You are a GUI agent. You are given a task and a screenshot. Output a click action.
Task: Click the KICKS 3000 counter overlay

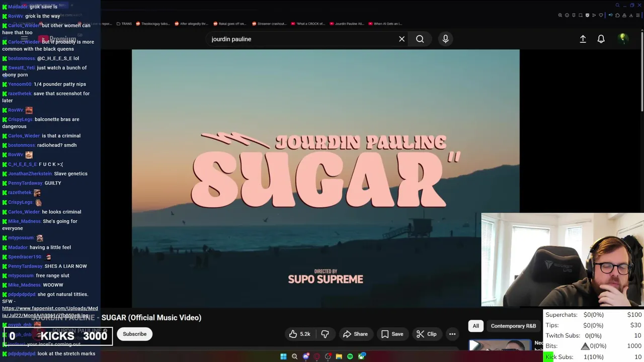point(58,336)
